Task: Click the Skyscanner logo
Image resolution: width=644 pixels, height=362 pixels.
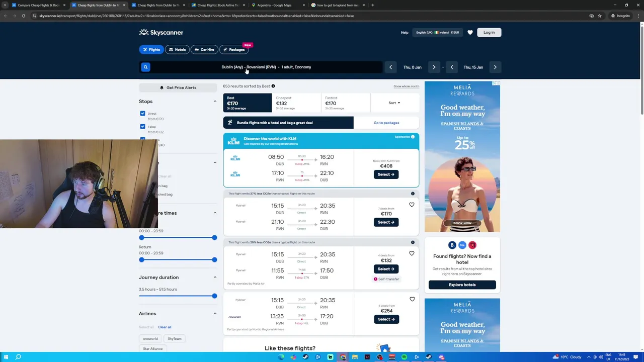Action: click(x=161, y=32)
